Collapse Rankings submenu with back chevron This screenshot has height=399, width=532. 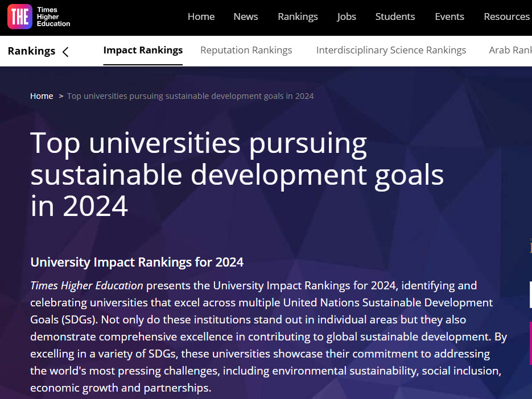(66, 52)
